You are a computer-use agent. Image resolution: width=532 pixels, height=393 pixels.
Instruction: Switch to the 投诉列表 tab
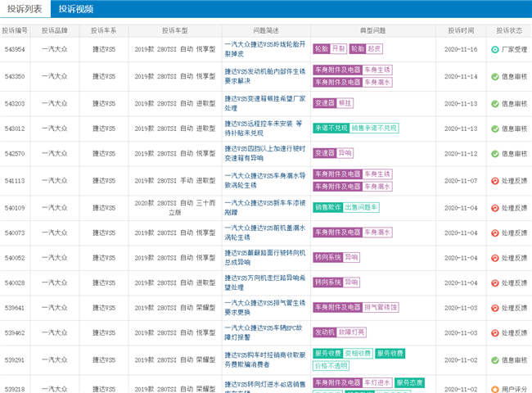click(x=25, y=9)
